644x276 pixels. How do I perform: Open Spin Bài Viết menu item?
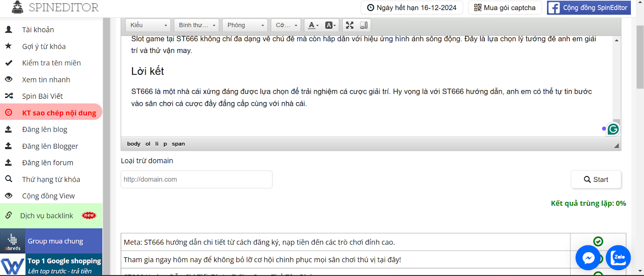click(42, 96)
